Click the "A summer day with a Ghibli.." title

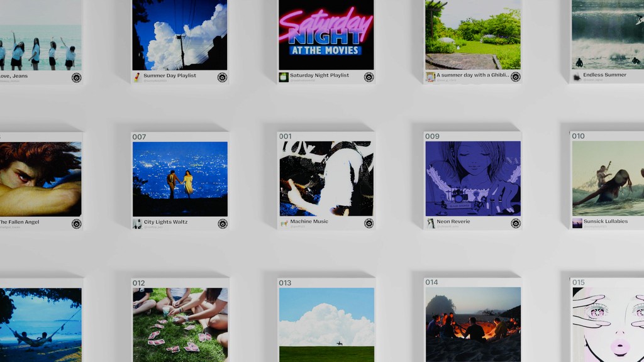[x=473, y=75]
